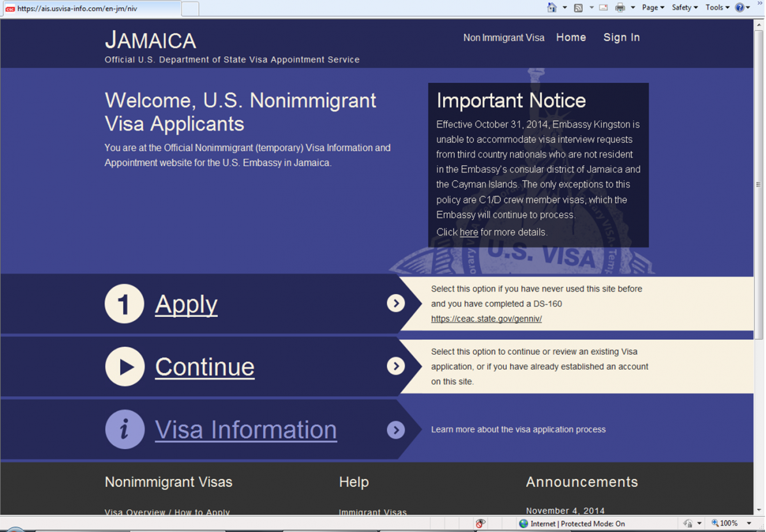766x532 pixels.
Task: Click the scrollbar up arrow
Action: click(759, 24)
